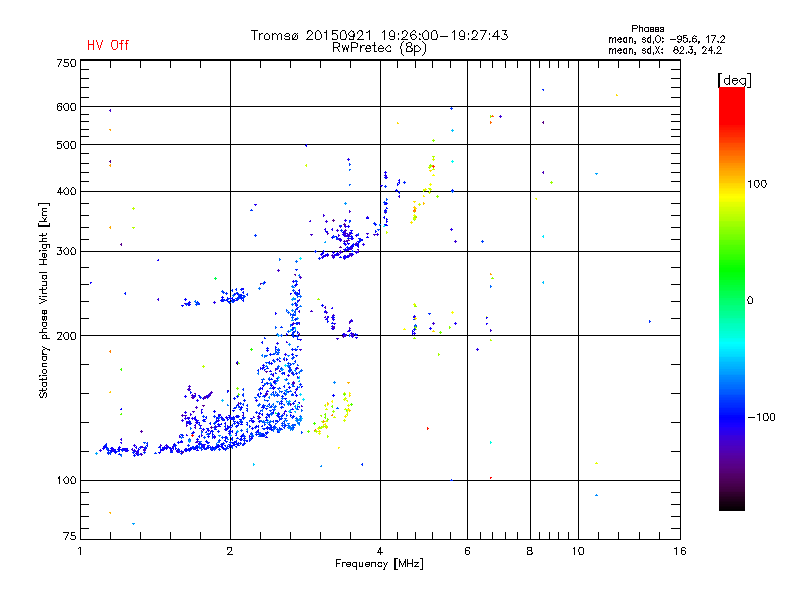This screenshot has width=800, height=600.
Task: Click the '75' height axis label
Action: click(x=70, y=536)
